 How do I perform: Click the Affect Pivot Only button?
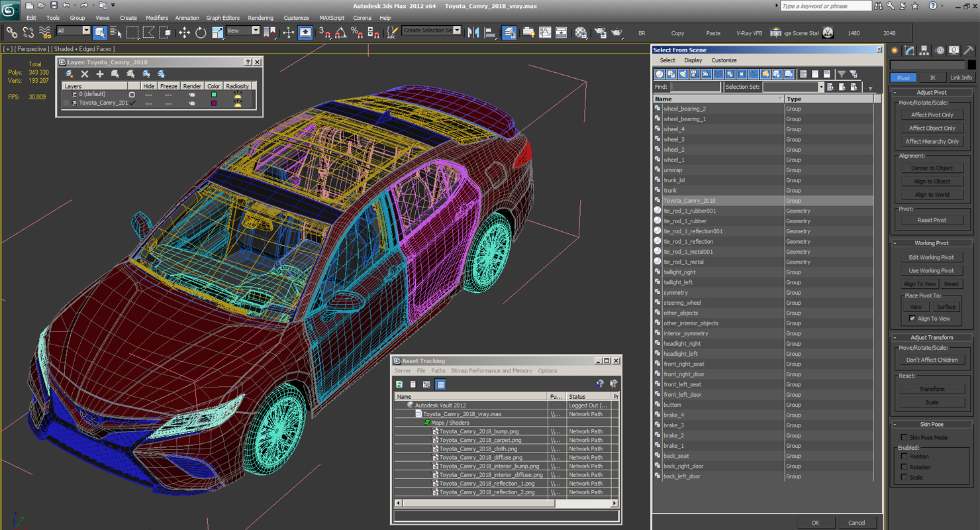932,115
